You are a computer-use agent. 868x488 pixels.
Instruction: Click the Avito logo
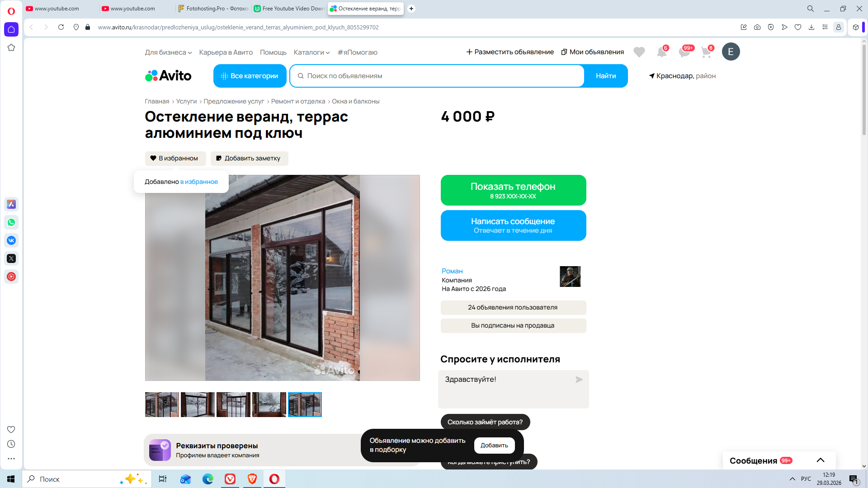pyautogui.click(x=168, y=76)
